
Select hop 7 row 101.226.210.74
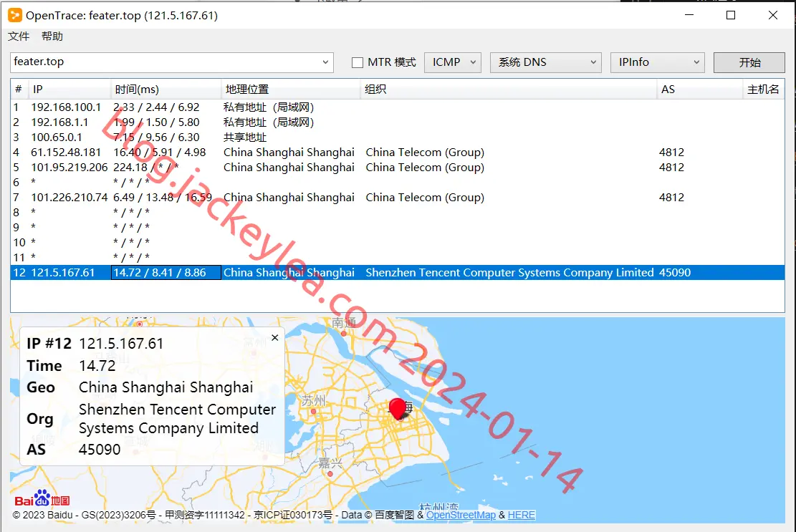pyautogui.click(x=398, y=198)
